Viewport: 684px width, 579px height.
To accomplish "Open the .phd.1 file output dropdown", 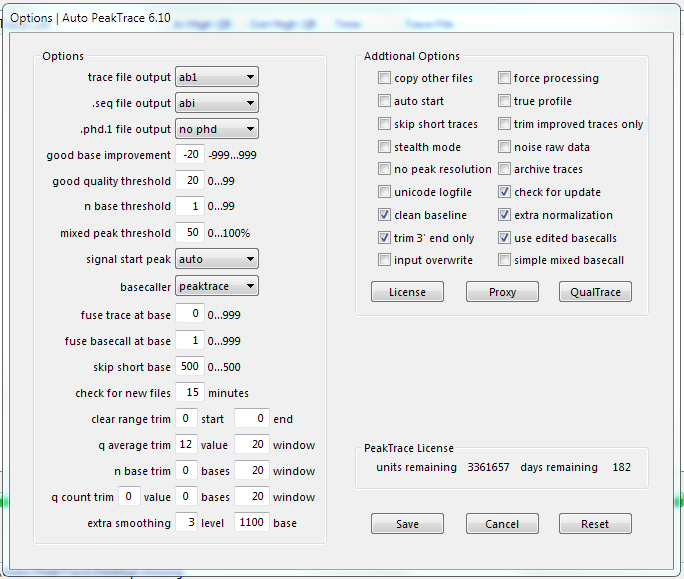I will pyautogui.click(x=217, y=129).
